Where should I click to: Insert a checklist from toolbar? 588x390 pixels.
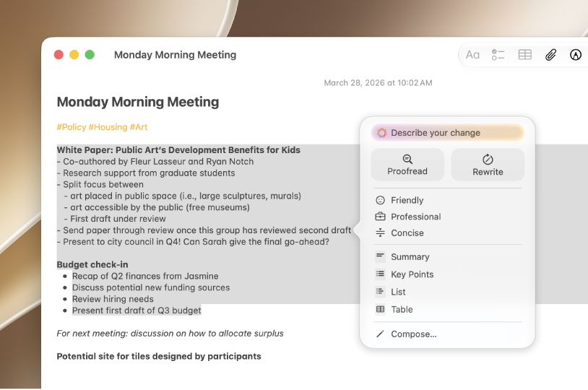[498, 55]
